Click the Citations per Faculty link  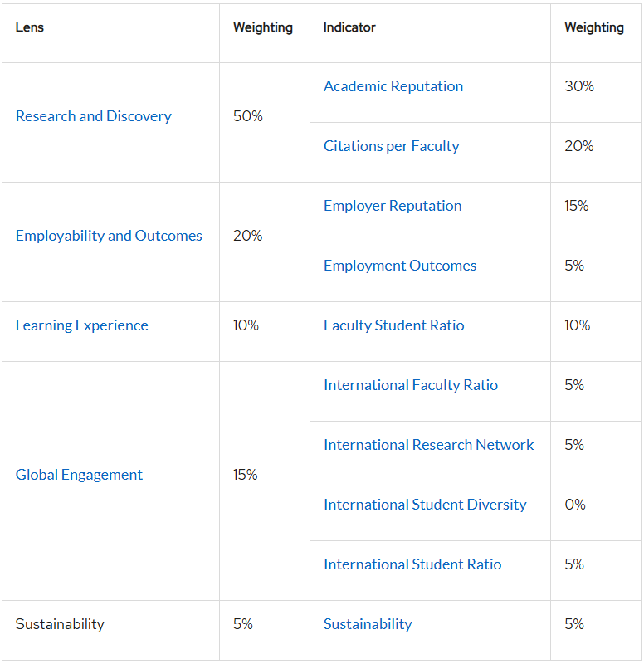coord(391,146)
